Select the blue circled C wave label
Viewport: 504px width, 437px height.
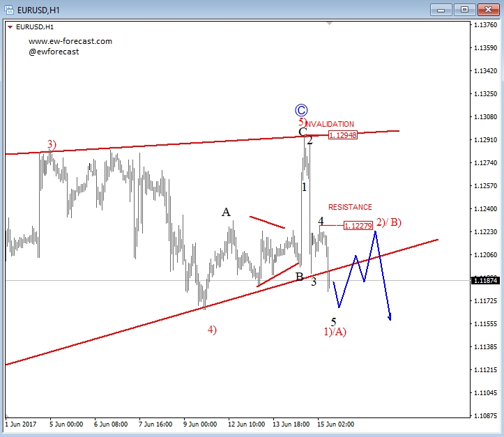pos(301,110)
